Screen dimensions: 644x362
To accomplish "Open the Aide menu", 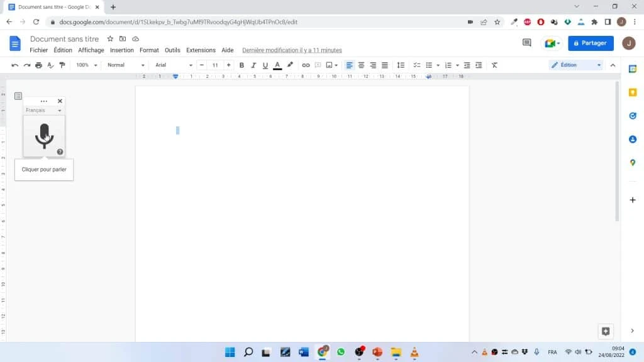I will click(228, 50).
